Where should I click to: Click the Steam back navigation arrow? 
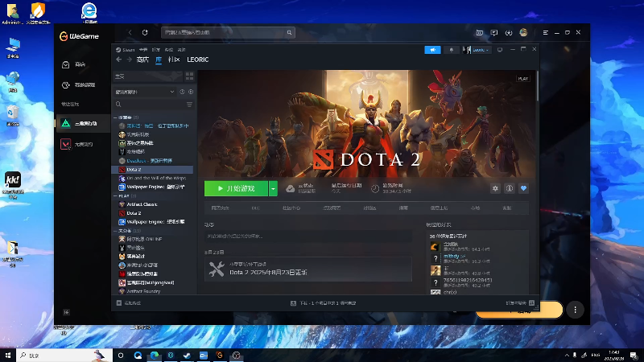coord(118,60)
